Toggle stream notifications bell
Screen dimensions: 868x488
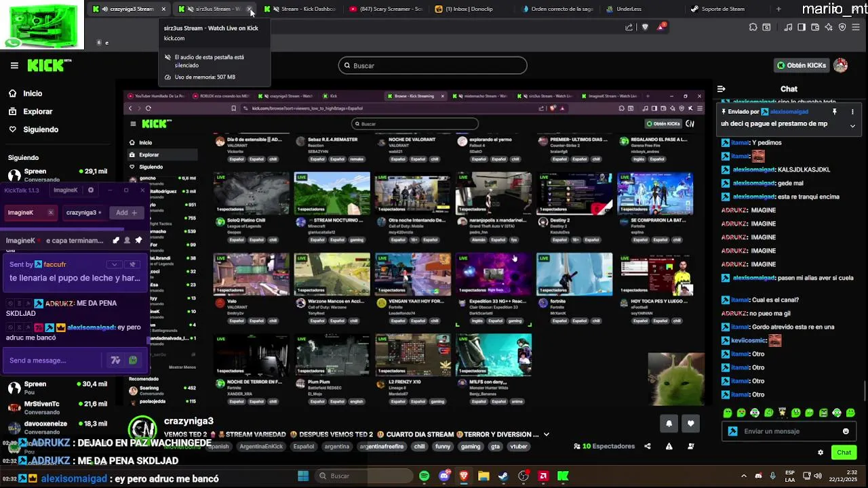pos(669,424)
